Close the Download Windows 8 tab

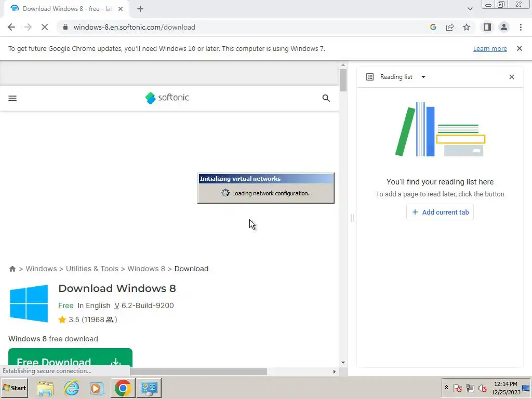[x=121, y=9]
